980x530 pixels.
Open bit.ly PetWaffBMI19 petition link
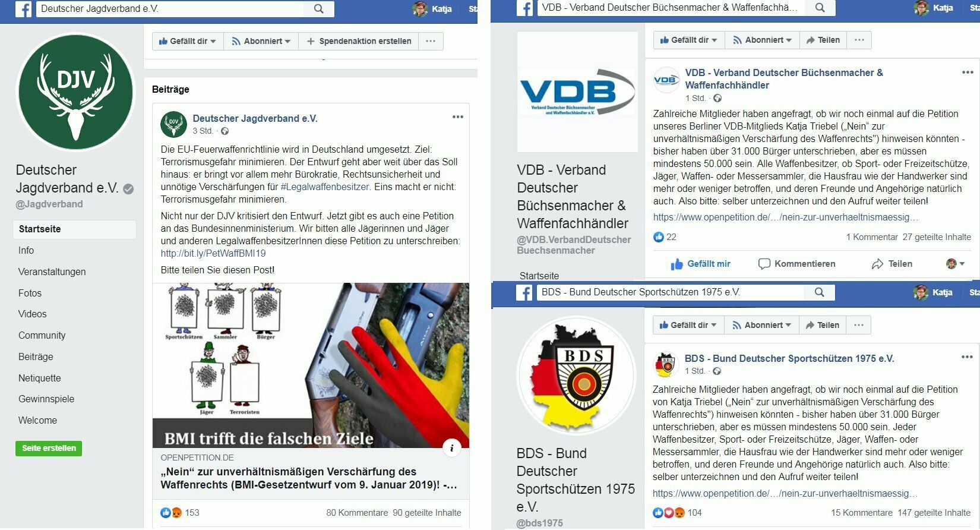[213, 253]
